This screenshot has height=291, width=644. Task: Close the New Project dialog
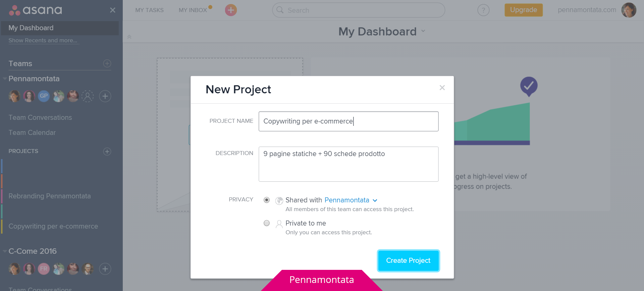coord(442,88)
